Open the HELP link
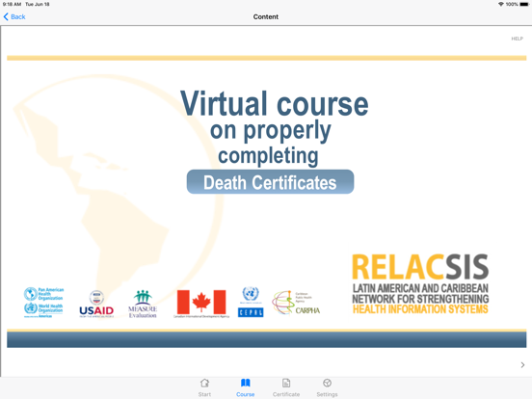This screenshot has height=399, width=532. (517, 39)
